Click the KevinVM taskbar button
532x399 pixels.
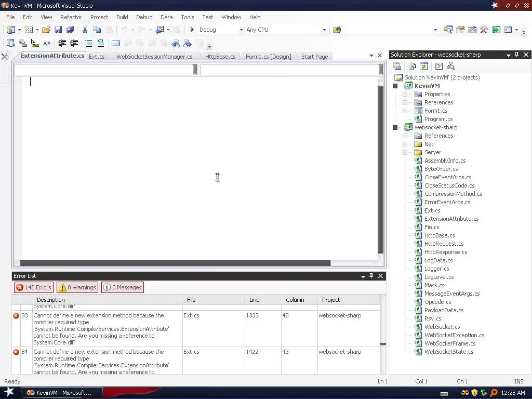click(62, 393)
